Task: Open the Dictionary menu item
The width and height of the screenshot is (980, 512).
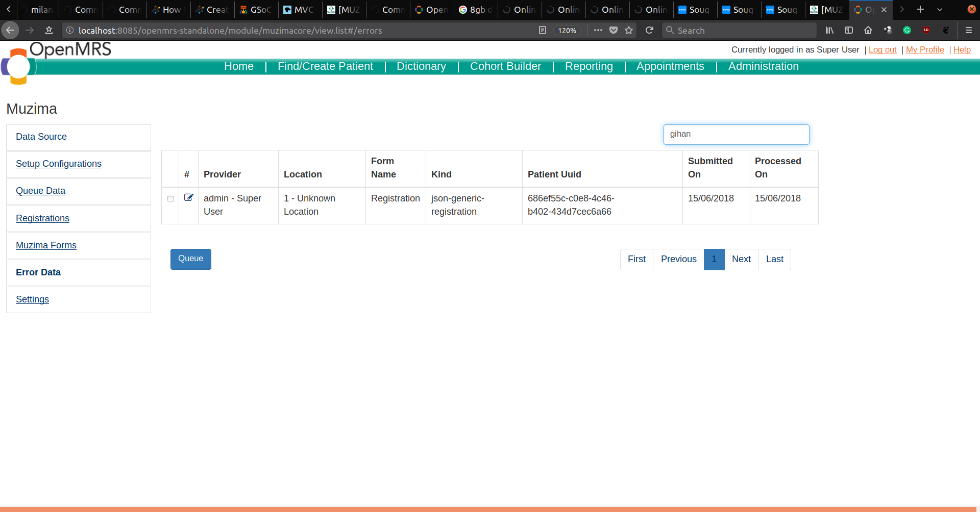Action: click(x=421, y=66)
